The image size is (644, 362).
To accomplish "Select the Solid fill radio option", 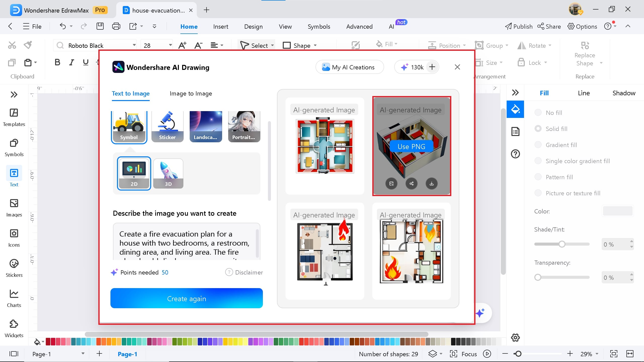I will pos(538,129).
